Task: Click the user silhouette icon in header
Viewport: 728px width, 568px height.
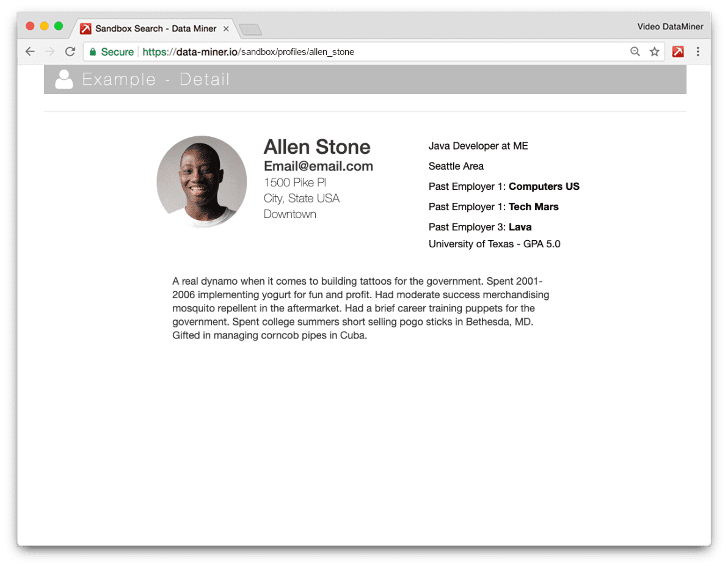Action: [64, 79]
